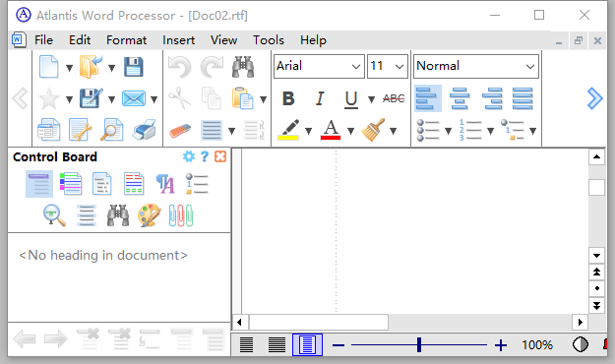Click the format painter brush icon
The image size is (615, 364).
coord(373,130)
